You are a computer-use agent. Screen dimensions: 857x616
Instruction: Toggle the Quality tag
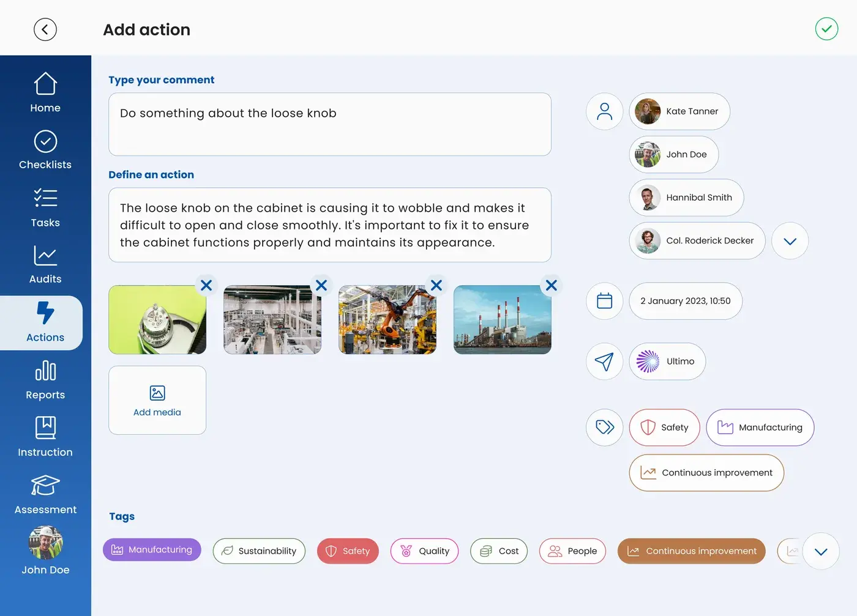click(x=424, y=551)
